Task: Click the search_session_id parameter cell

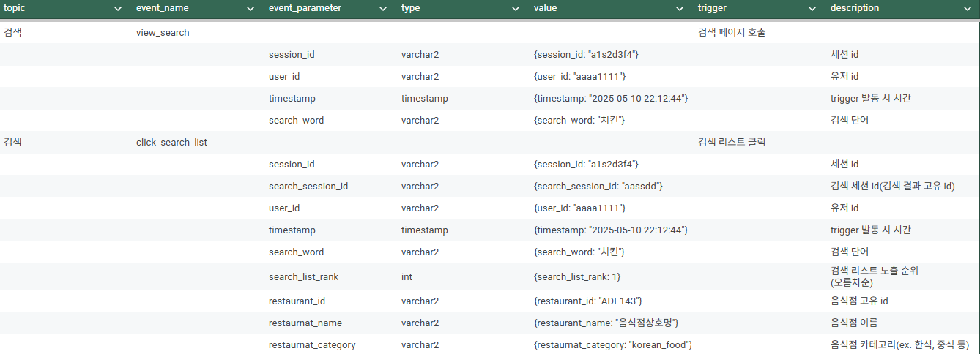Action: pos(308,187)
